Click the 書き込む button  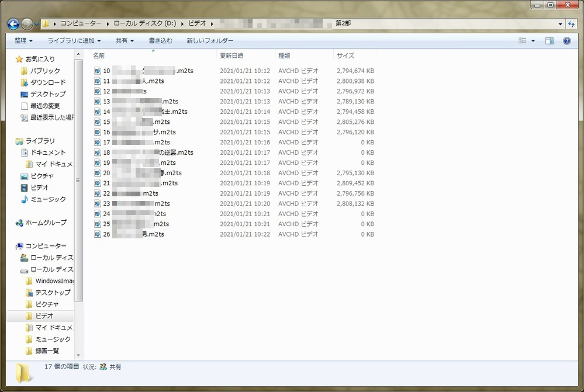(160, 41)
